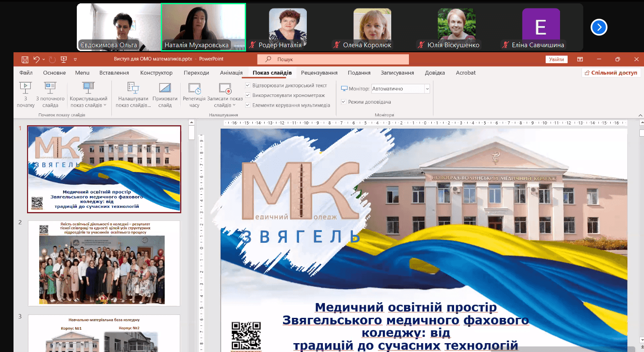This screenshot has height=352, width=644.
Task: Click the Приховати слайд button
Action: (165, 94)
